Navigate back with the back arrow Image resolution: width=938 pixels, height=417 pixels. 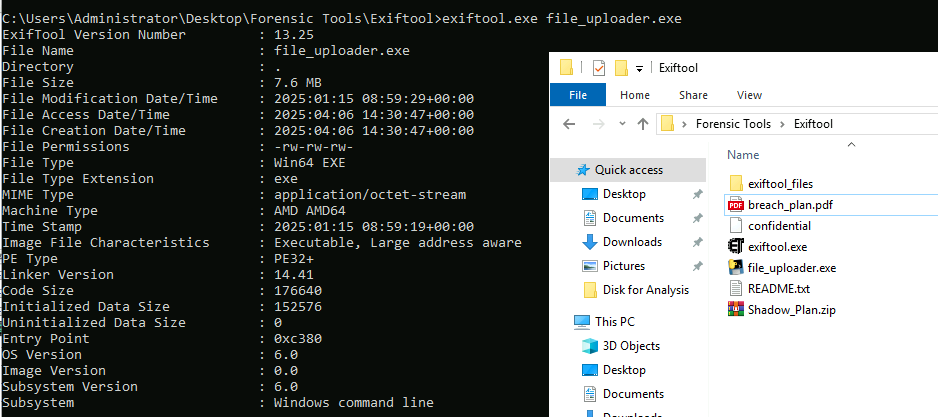click(567, 124)
